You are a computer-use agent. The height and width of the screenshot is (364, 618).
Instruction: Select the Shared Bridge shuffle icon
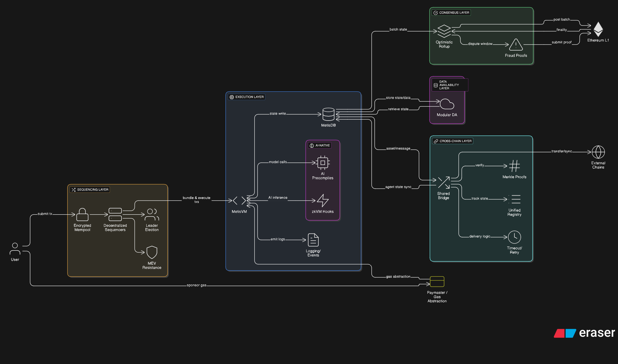[444, 183]
